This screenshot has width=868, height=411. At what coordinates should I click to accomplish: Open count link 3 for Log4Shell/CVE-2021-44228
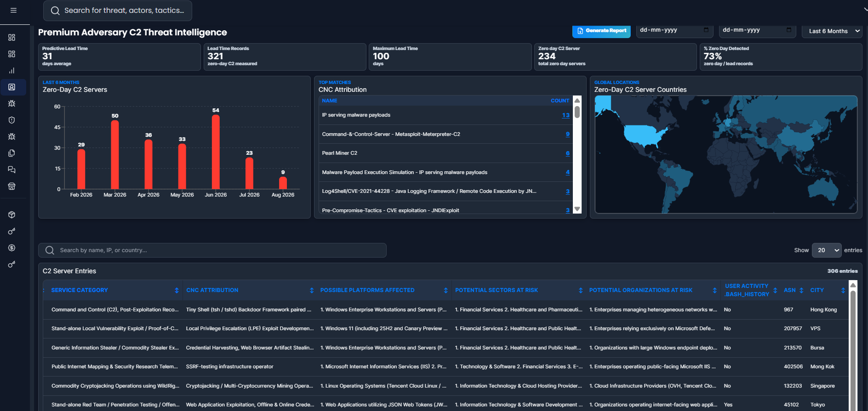(x=568, y=191)
